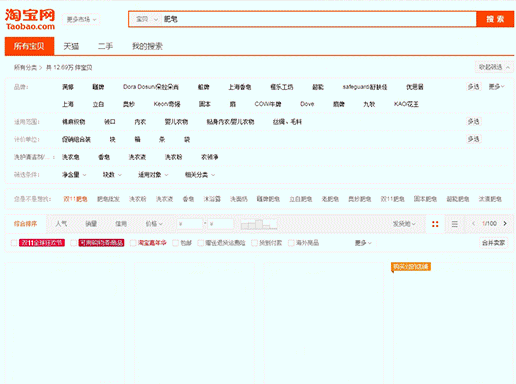The width and height of the screenshot is (516, 384).
Task: Switch to the 天猫 tab
Action: 71,46
